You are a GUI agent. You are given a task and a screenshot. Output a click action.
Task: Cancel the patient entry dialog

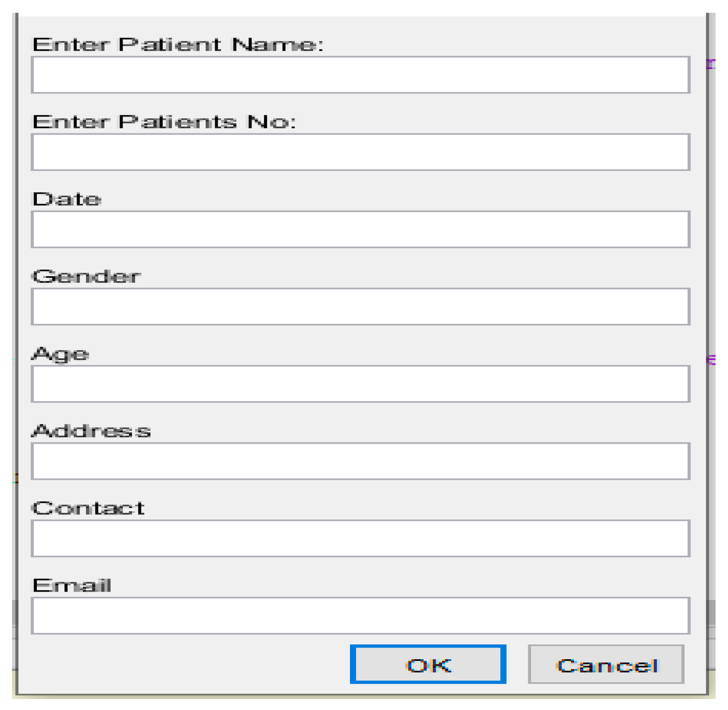tap(606, 665)
